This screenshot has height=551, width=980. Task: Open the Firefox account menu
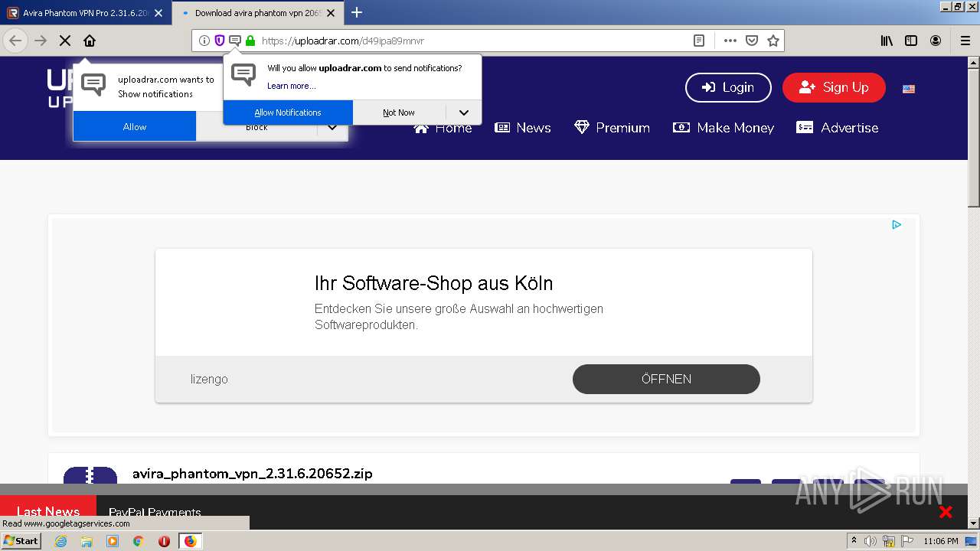[936, 41]
